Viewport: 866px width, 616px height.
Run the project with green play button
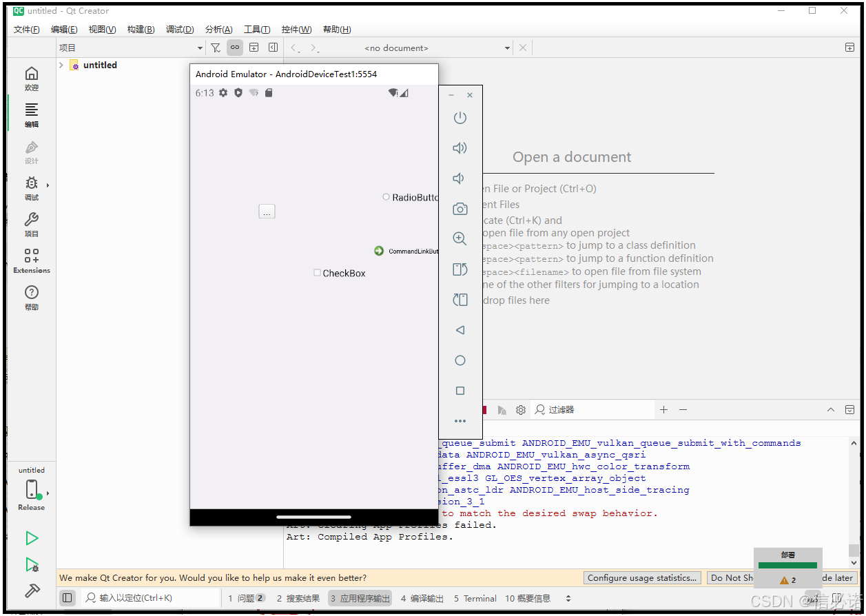pyautogui.click(x=32, y=538)
